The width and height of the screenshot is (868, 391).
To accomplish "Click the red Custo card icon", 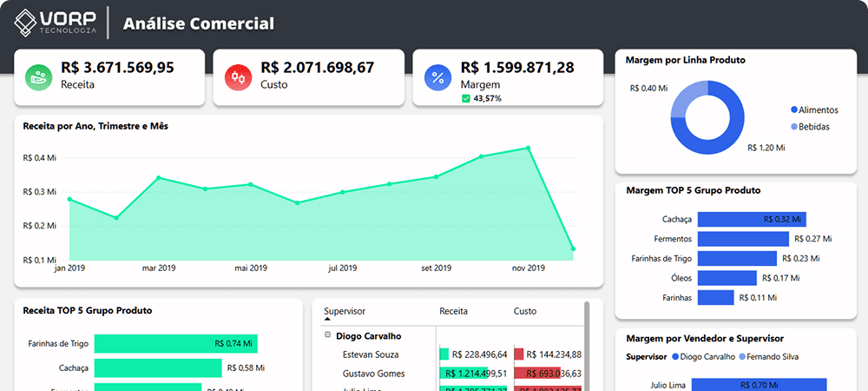I will tap(239, 77).
